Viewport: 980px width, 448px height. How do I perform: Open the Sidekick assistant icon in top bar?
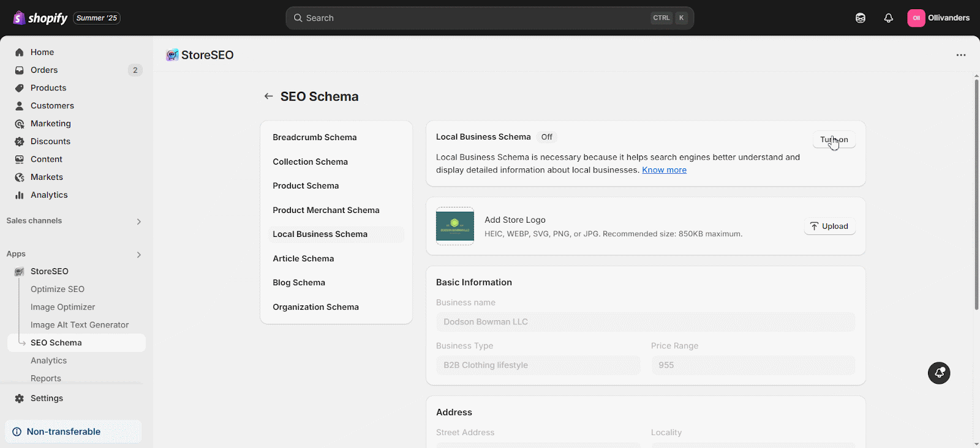tap(861, 18)
